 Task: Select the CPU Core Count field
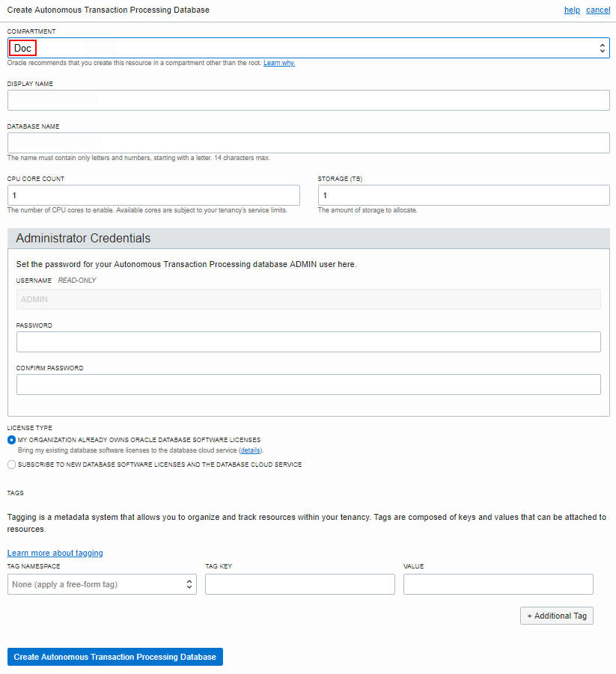pyautogui.click(x=153, y=195)
